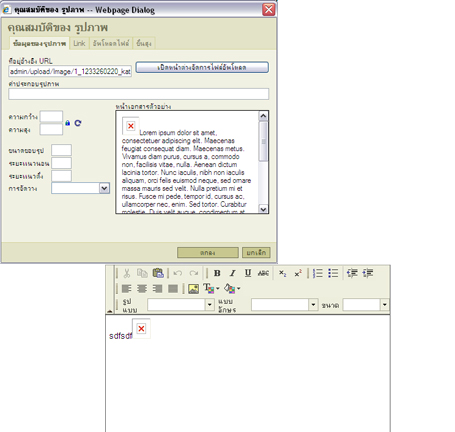Open the การจัดวาง alignment dropdown
Image resolution: width=455 pixels, height=432 pixels.
[81, 188]
